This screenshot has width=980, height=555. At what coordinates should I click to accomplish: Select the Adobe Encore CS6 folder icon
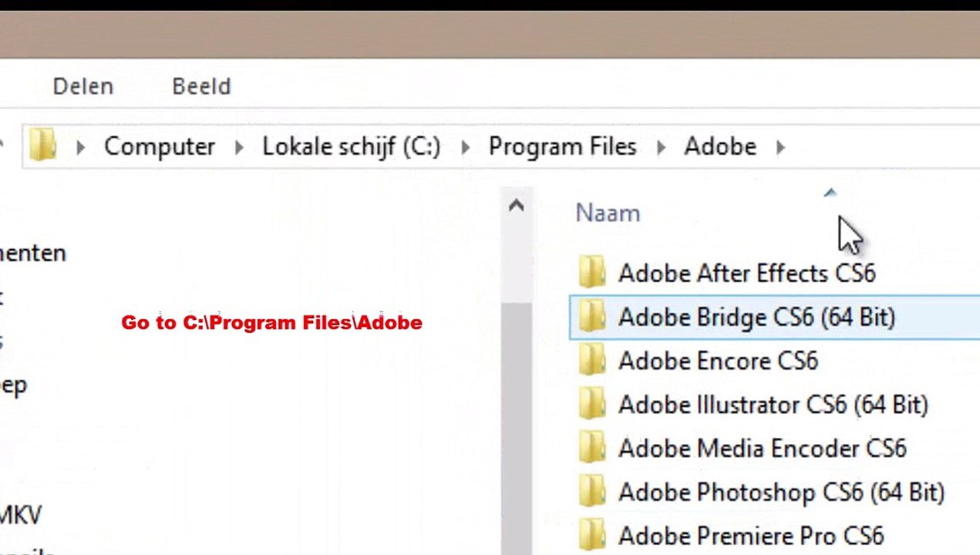coord(592,361)
